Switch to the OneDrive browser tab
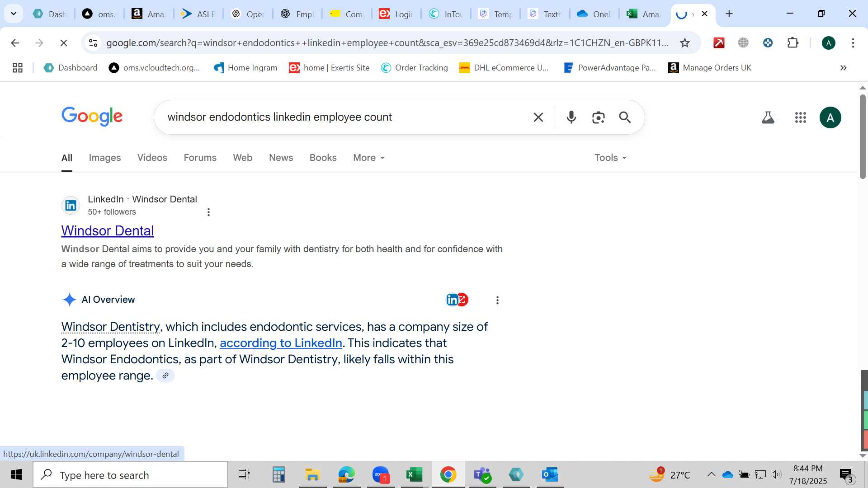Viewport: 868px width, 488px height. coord(594,14)
